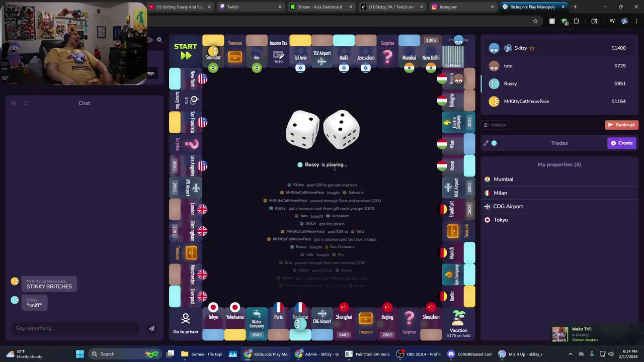Switch to the Getting Toasty YouTube tab

pyautogui.click(x=180, y=7)
